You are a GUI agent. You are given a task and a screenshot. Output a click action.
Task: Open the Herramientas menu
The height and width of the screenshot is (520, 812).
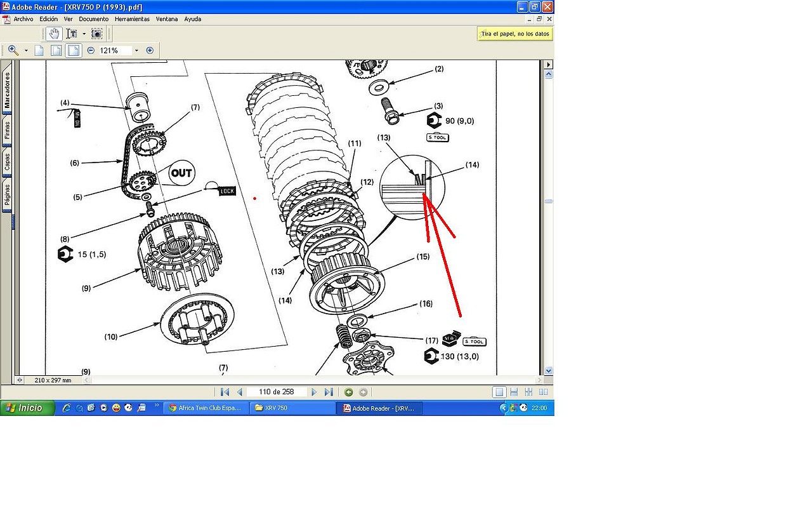(132, 19)
